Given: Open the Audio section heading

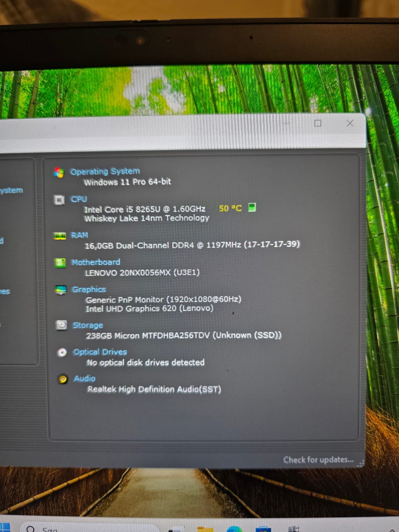Looking at the screenshot, I should (85, 378).
